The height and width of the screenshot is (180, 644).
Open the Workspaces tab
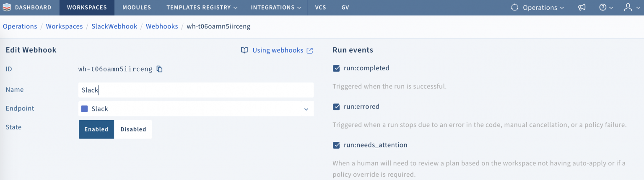pos(87,8)
